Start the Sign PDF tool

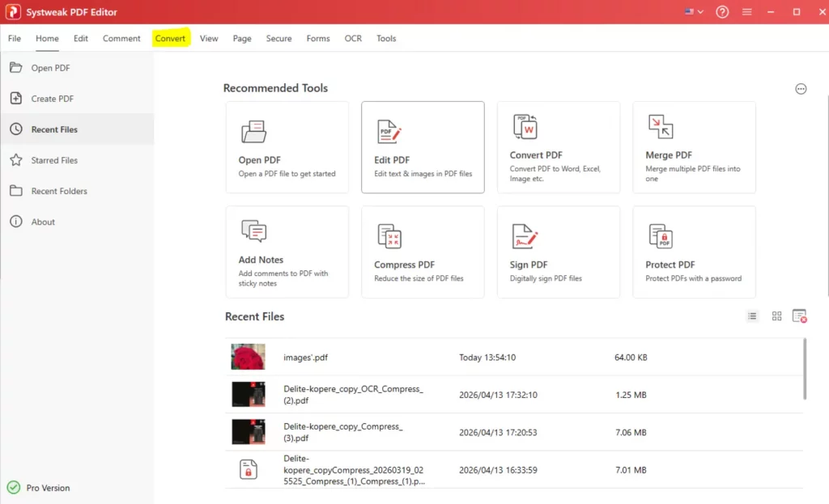[558, 251]
